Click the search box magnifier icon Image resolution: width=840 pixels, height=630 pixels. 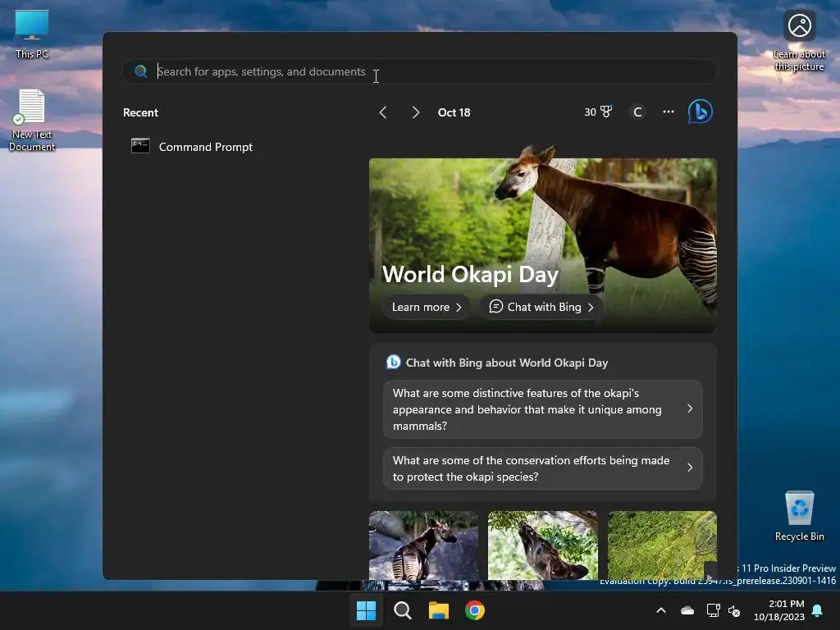[x=140, y=71]
